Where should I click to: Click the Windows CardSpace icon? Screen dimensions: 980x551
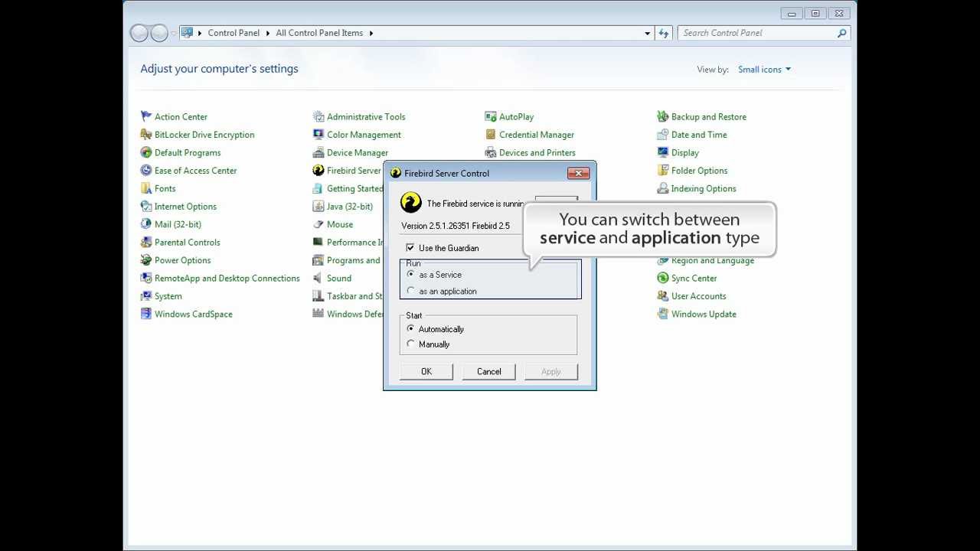(146, 314)
